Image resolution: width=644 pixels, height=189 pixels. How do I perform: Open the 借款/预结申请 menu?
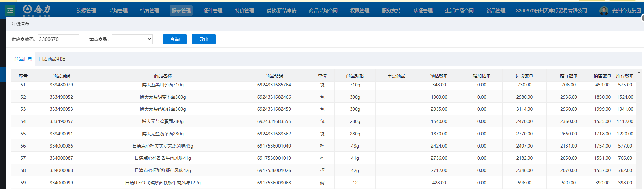coord(281,11)
